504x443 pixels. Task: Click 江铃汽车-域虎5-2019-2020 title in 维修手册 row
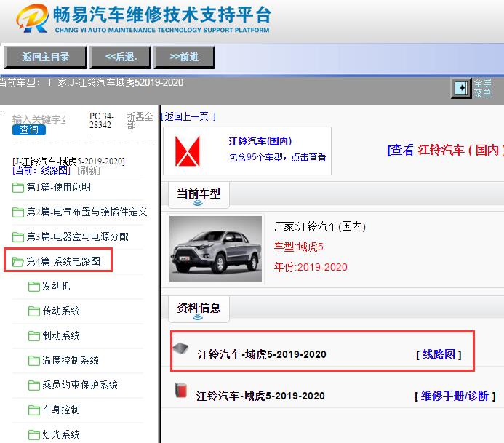pos(260,396)
